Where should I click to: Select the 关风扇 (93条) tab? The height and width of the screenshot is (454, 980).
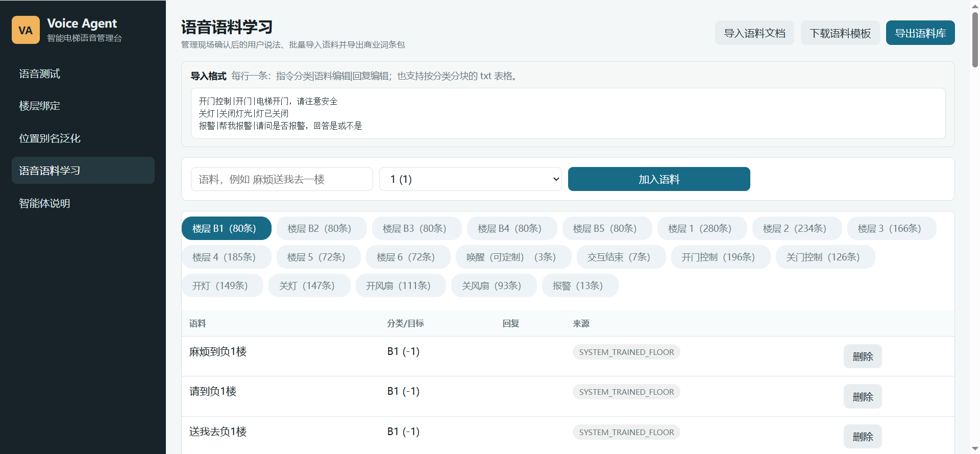coord(494,285)
